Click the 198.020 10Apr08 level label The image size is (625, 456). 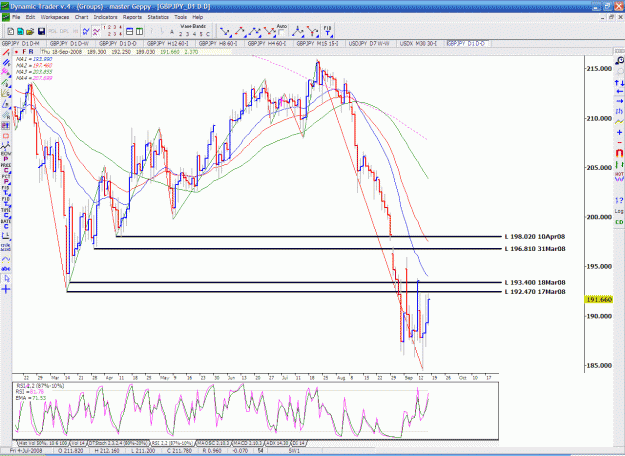(x=535, y=237)
